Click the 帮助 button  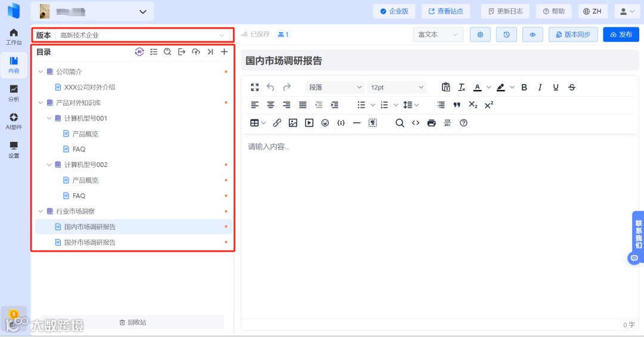(553, 11)
